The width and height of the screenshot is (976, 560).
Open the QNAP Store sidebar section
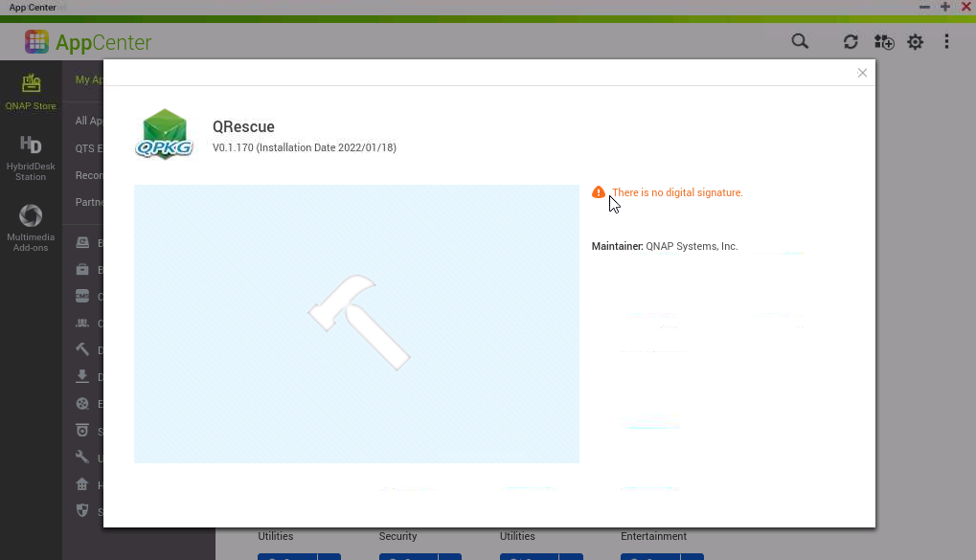coord(31,91)
